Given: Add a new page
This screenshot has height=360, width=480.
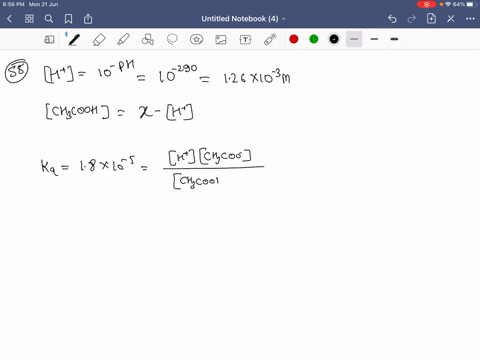Looking at the screenshot, I should (x=431, y=19).
